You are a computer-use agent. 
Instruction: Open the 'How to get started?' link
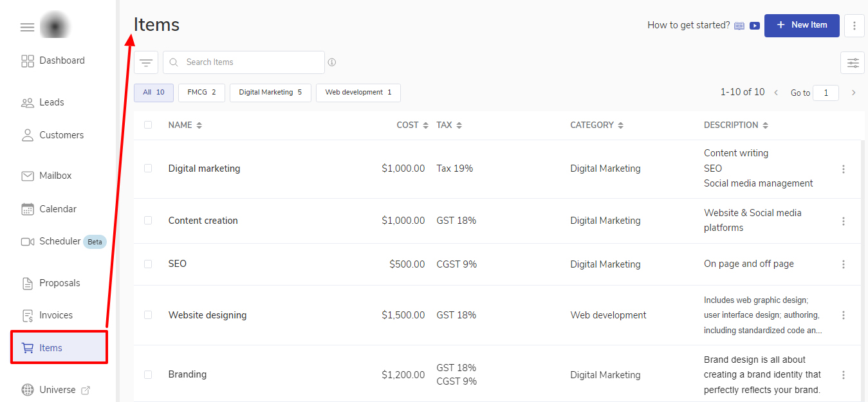pos(688,25)
